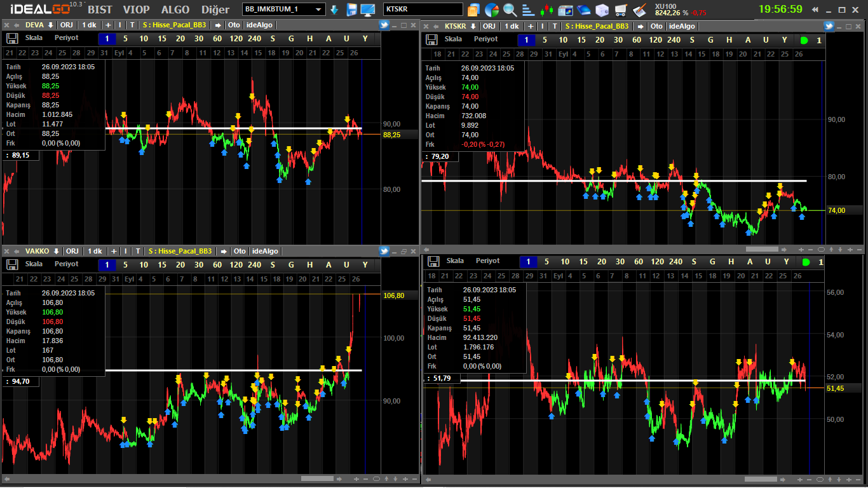Open the BIST menu
This screenshot has width=868, height=488.
tap(102, 10)
